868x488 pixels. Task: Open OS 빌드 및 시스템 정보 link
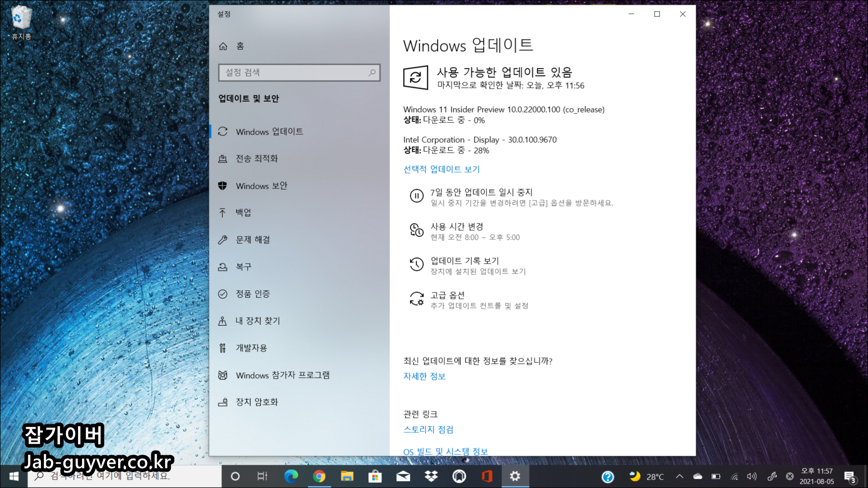[446, 451]
